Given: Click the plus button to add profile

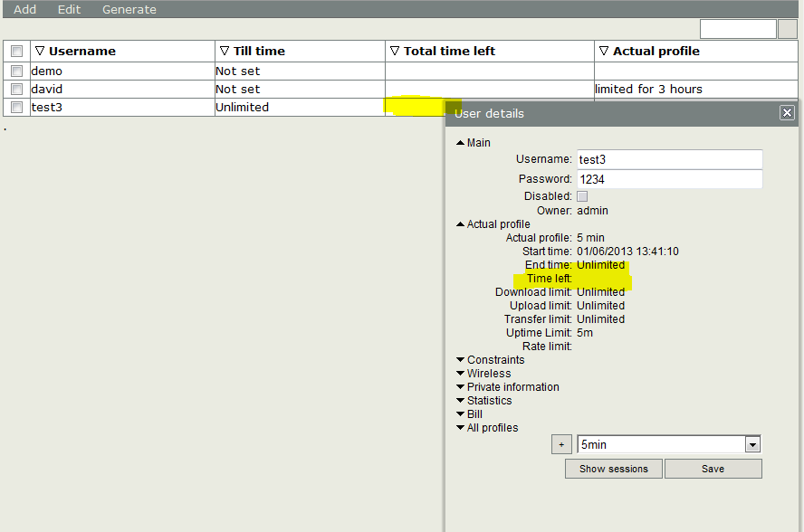Looking at the screenshot, I should point(561,444).
